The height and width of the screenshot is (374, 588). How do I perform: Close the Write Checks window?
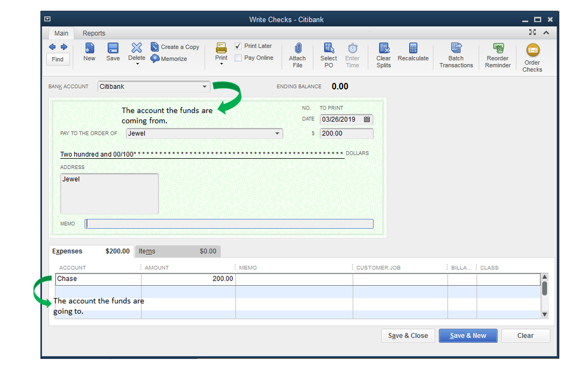pos(550,19)
